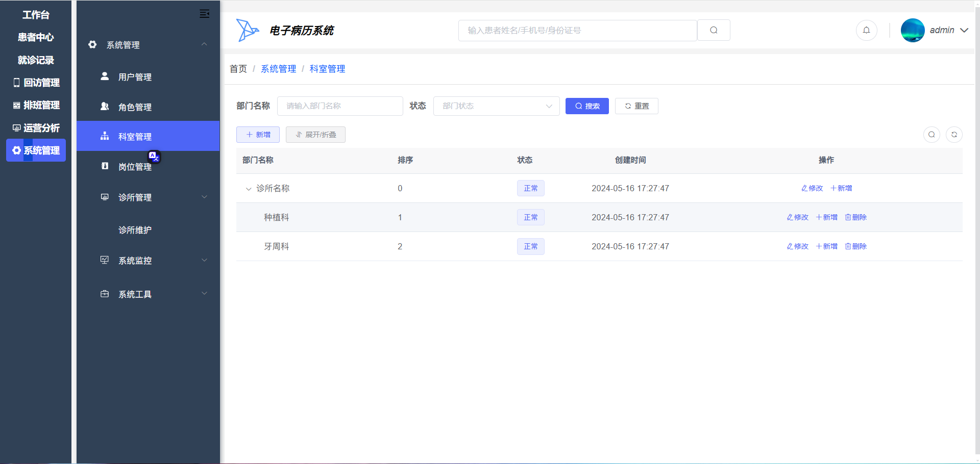This screenshot has width=980, height=464.
Task: Click 删除 in 种植科 row
Action: [856, 217]
